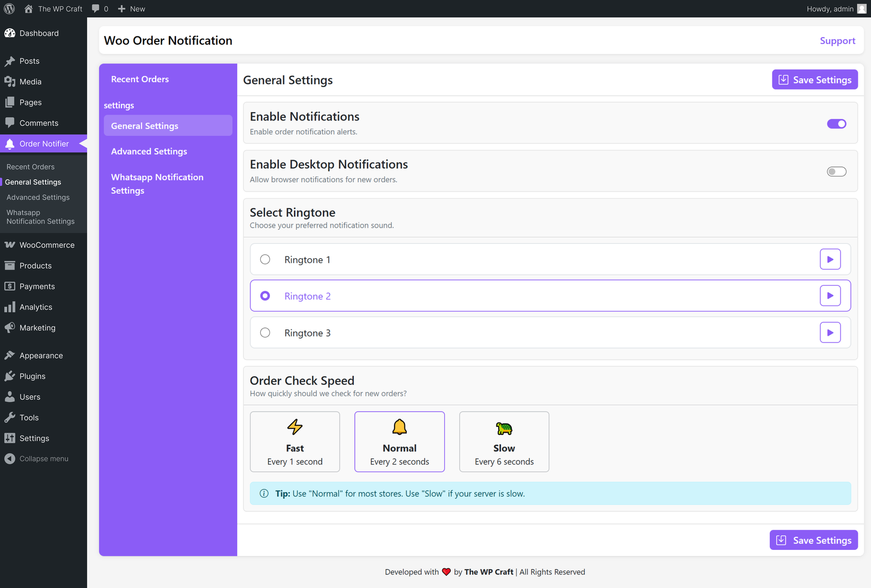Open The WP Craft footer link
871x588 pixels.
[489, 572]
